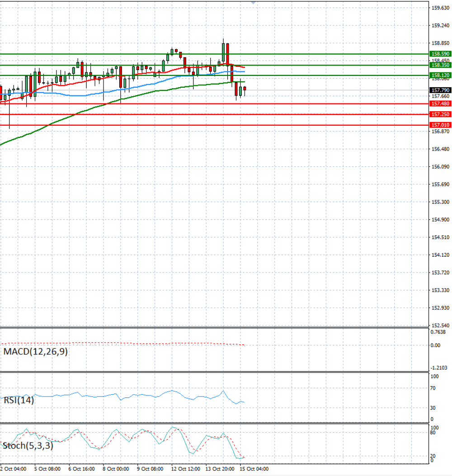
Task: Click the 20 level on Stoch scale
Action: tap(433, 456)
